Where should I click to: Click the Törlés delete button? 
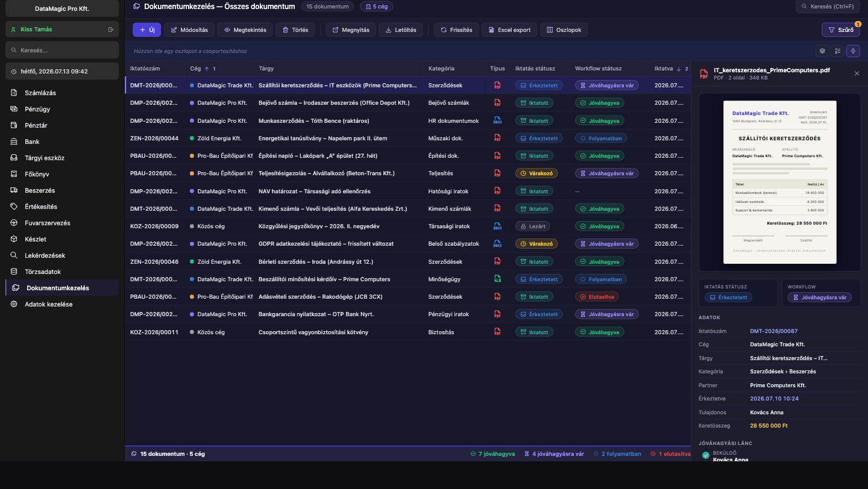point(295,30)
